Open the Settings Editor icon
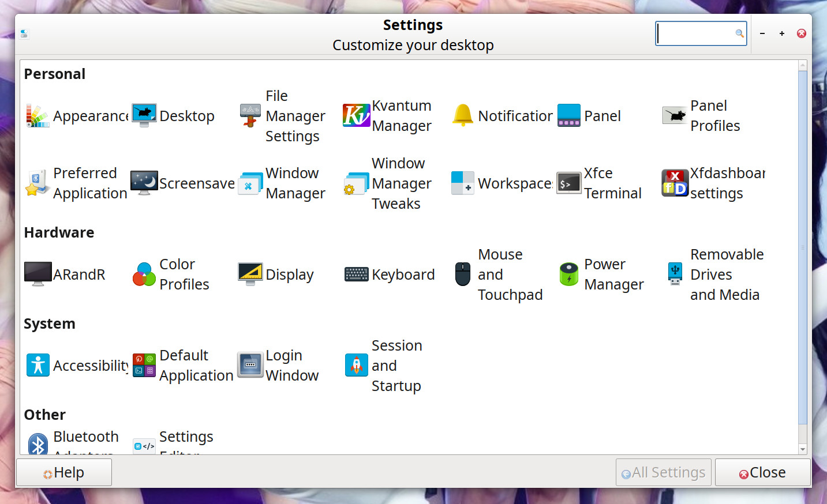827x504 pixels. tap(144, 446)
